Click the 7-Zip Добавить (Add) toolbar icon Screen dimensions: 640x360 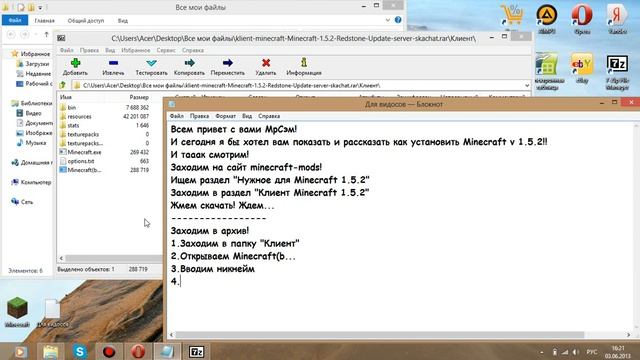point(76,63)
